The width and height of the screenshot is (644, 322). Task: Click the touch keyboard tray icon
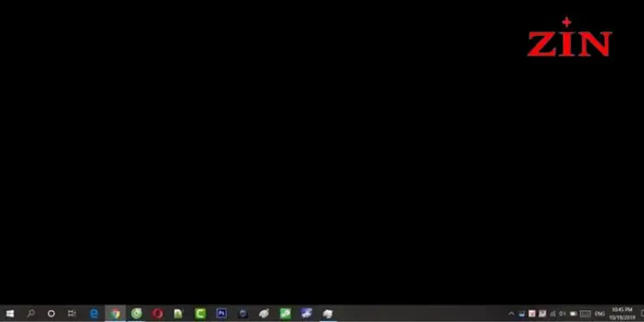[x=585, y=314]
